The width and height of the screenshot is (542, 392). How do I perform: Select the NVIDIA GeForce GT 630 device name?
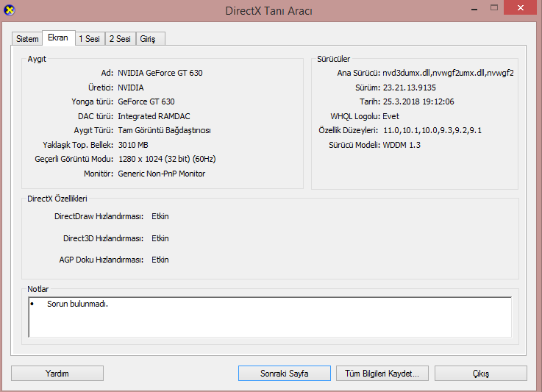(x=160, y=74)
